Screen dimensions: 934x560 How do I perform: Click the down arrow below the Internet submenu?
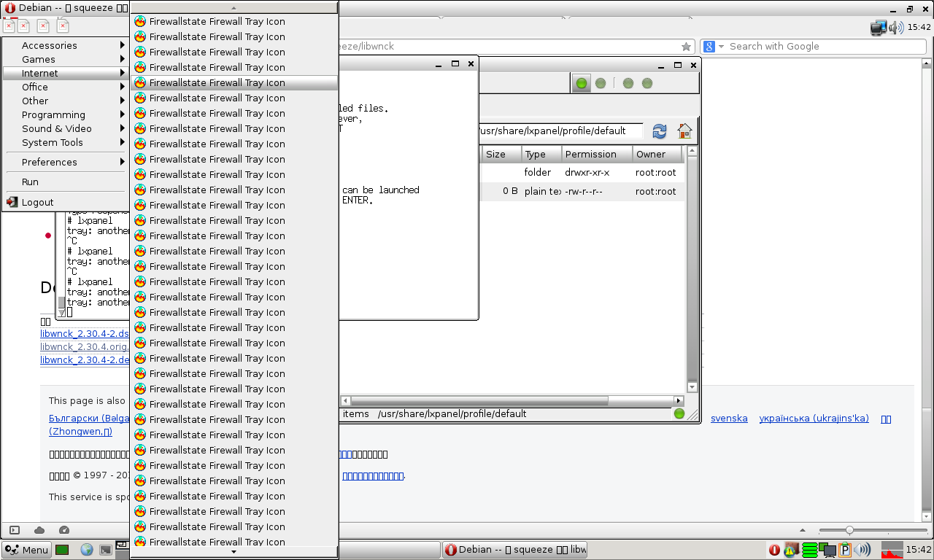pos(233,552)
